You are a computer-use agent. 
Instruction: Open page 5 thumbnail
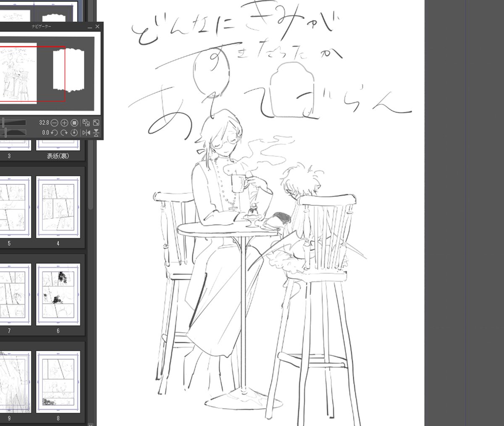16,207
